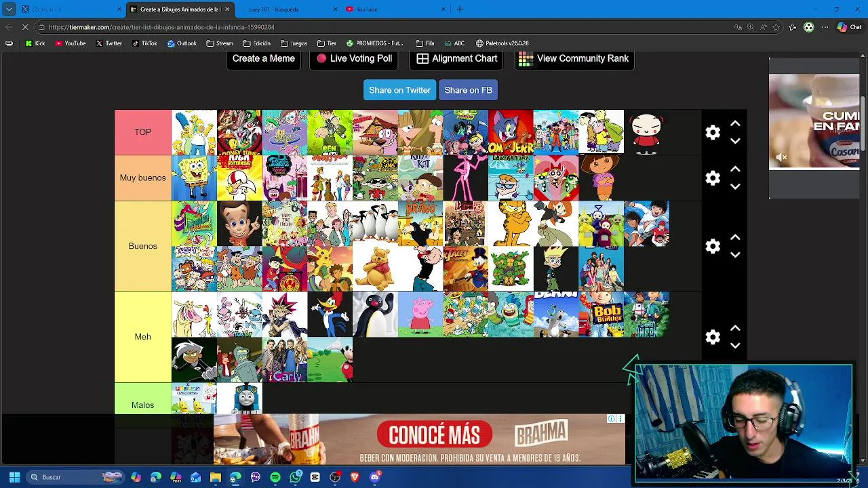868x488 pixels.
Task: View Community Rank for this tier list
Action: click(574, 58)
